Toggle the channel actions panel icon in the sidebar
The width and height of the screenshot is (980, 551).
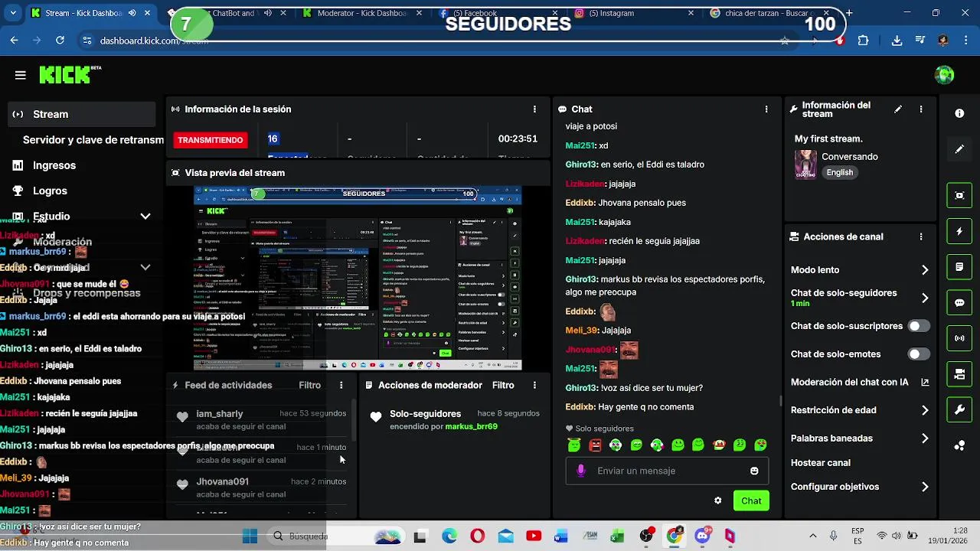pyautogui.click(x=959, y=374)
